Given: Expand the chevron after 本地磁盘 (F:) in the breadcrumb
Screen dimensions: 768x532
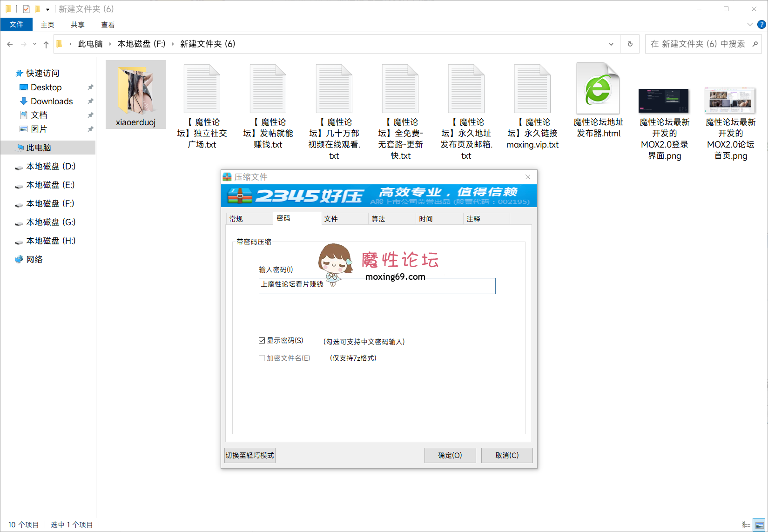Looking at the screenshot, I should [x=173, y=44].
